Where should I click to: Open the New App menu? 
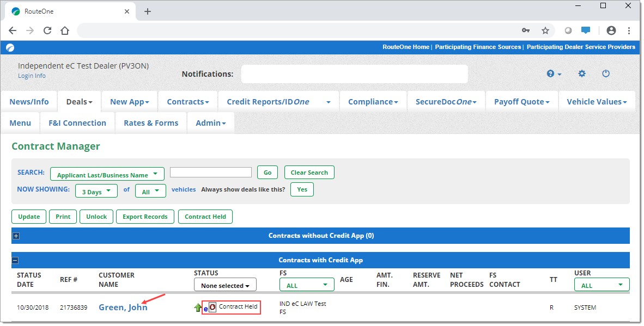coord(129,102)
